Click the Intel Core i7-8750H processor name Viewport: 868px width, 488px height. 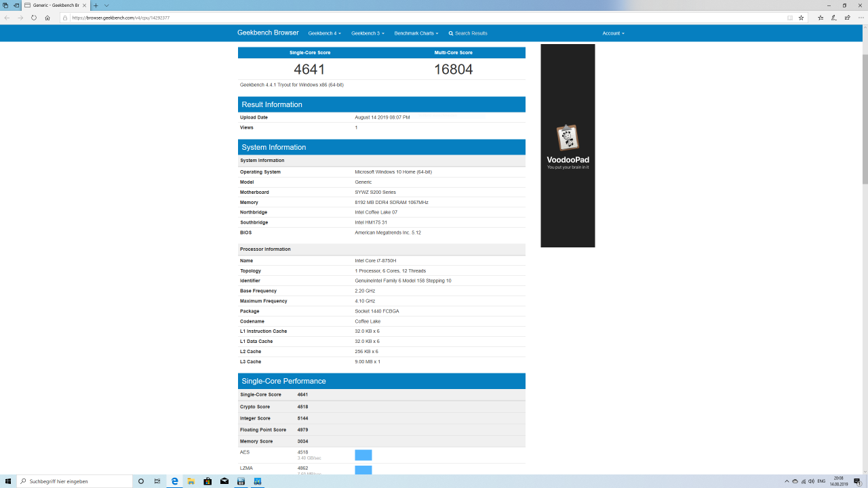click(x=375, y=260)
